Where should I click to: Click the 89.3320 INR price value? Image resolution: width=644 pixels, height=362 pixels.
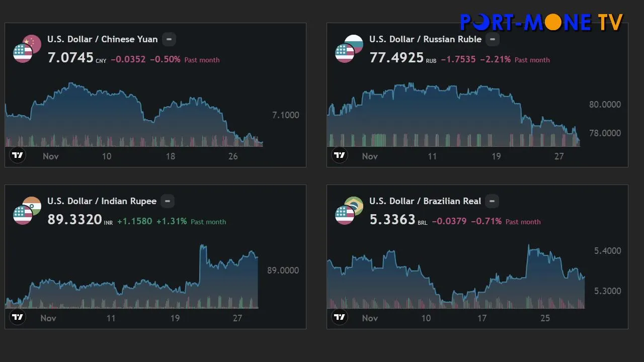coord(74,220)
